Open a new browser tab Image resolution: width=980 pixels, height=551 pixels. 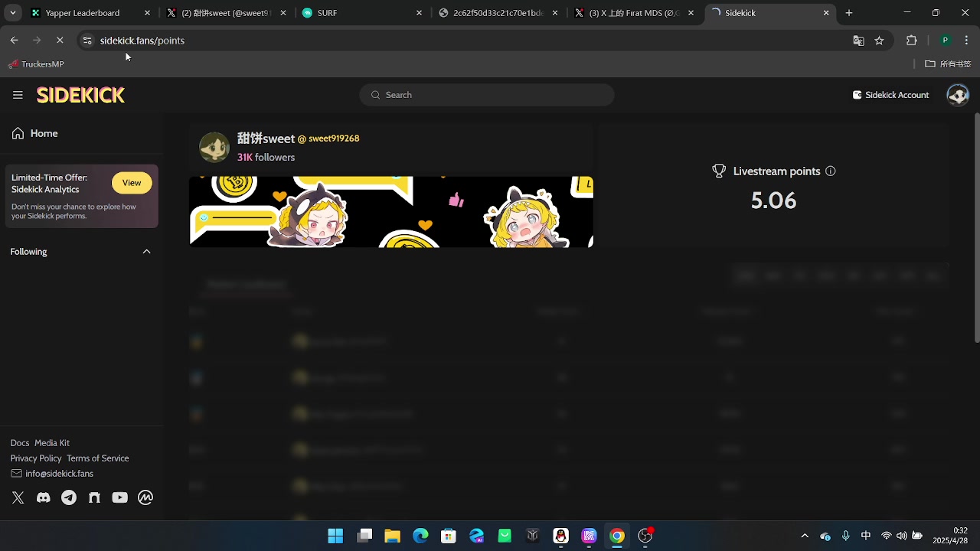(x=849, y=13)
